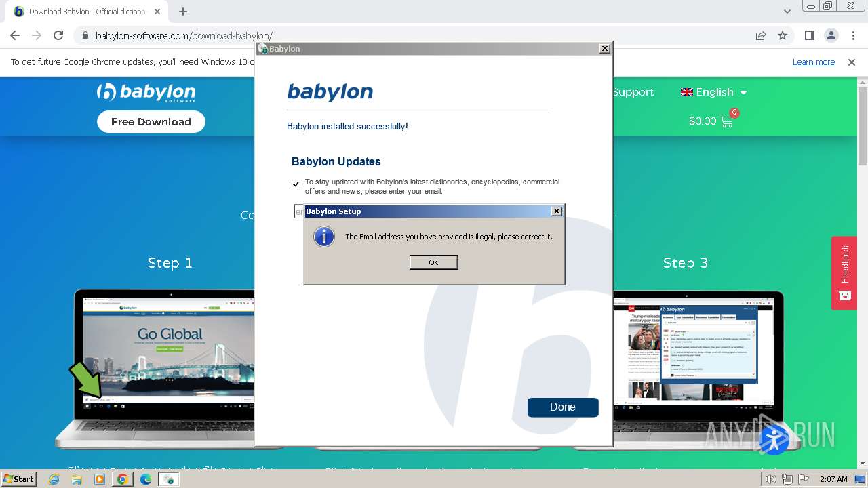Click the volume speaker tray icon
Viewport: 868px width, 488px height.
click(x=771, y=479)
